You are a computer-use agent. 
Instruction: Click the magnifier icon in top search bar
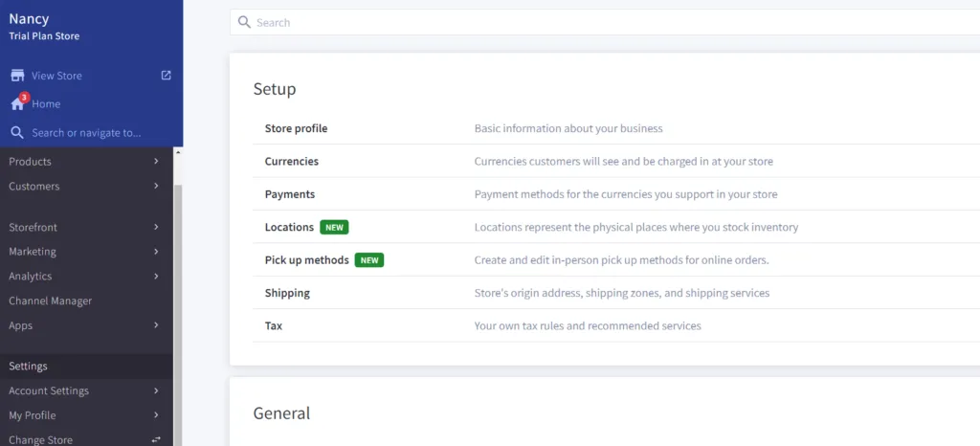244,22
